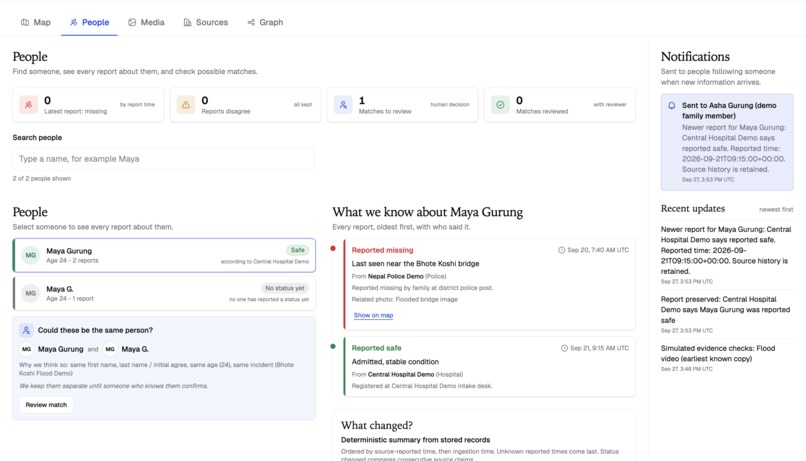The width and height of the screenshot is (806, 461).
Task: Click the No status yet badge
Action: tap(285, 288)
